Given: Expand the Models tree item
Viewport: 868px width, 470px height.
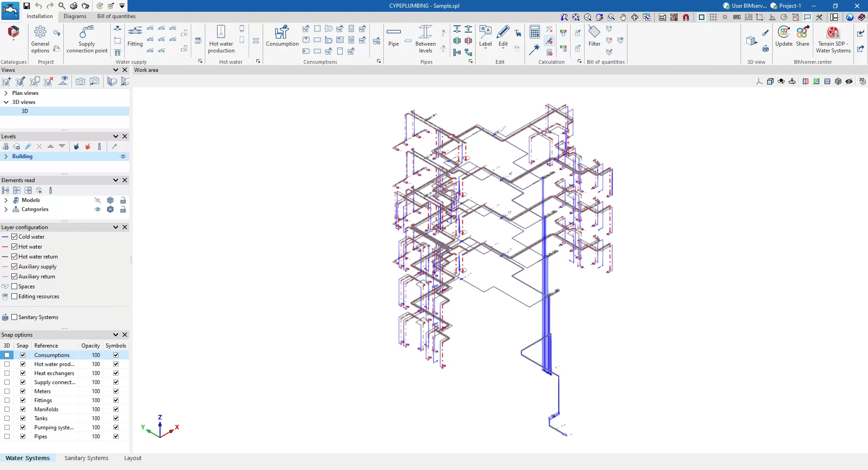Looking at the screenshot, I should pos(6,200).
